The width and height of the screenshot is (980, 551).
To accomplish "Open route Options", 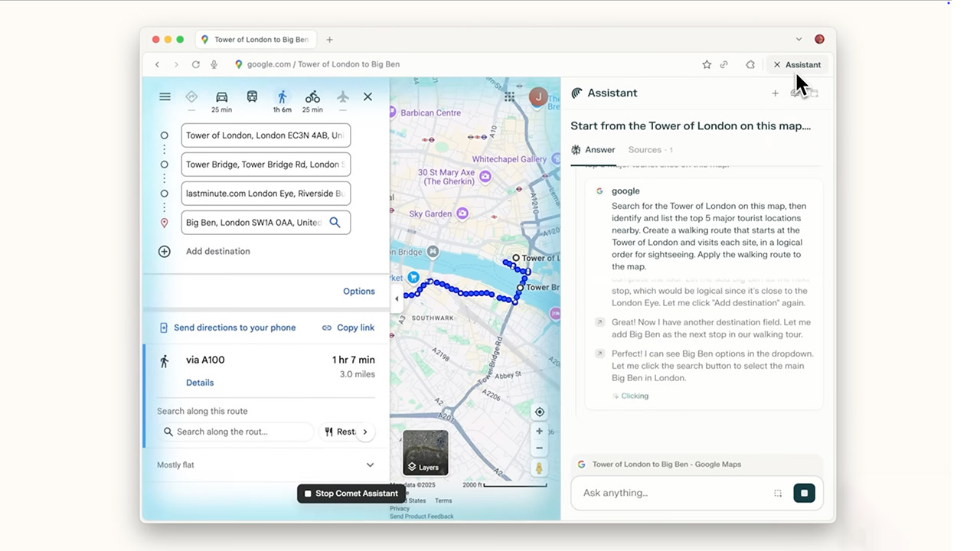I will 359,292.
